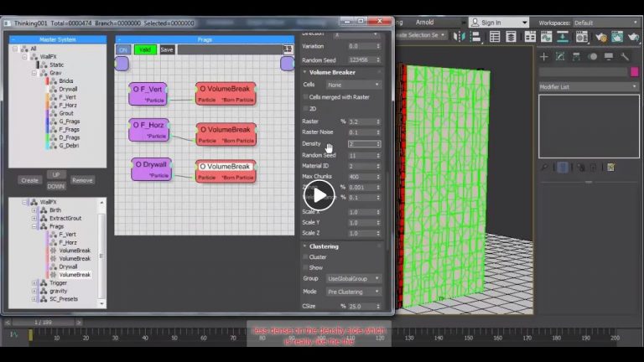This screenshot has width=644, height=362.
Task: Open the Schematic View icon
Action: click(563, 37)
